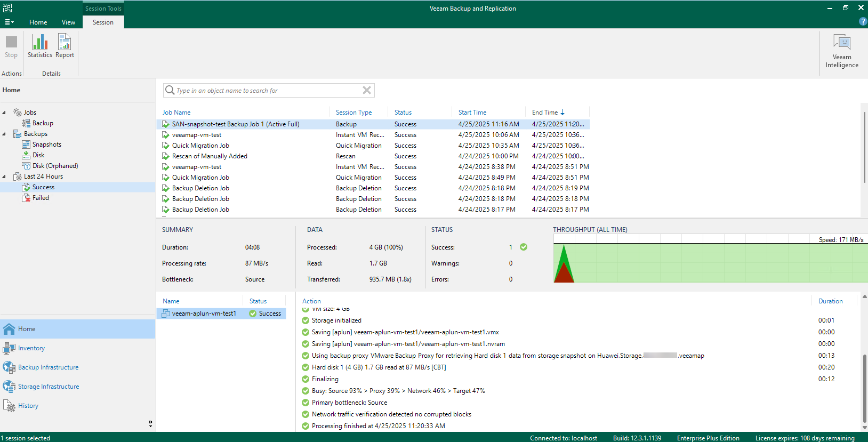Image resolution: width=868 pixels, height=442 pixels.
Task: Sort by Start Time column
Action: tap(472, 112)
